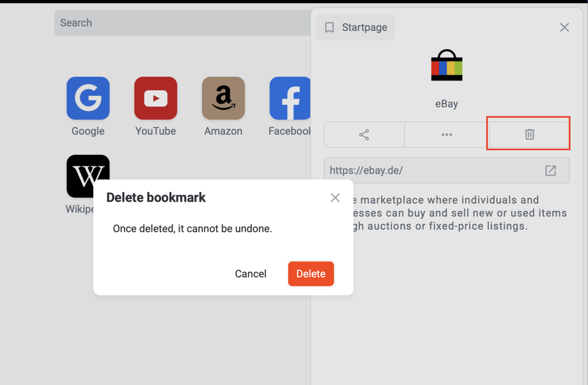Open the YouTube bookmark tile
Viewport: 588px width, 385px height.
[x=155, y=98]
